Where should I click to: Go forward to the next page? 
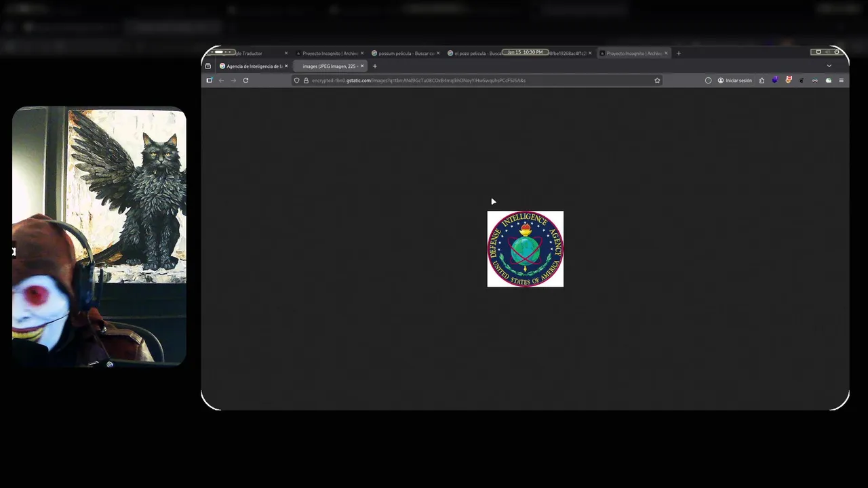point(233,80)
